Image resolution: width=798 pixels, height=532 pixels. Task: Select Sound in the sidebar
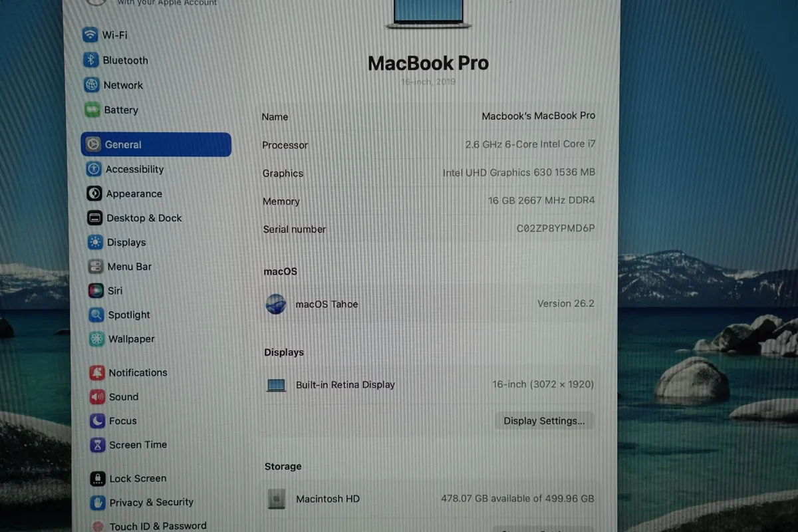pos(97,396)
